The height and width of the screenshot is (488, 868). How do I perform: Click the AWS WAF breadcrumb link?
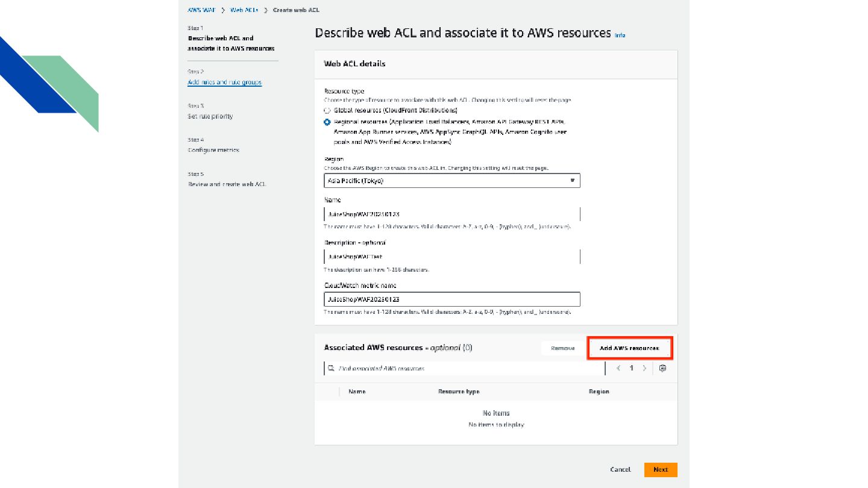[x=201, y=10]
